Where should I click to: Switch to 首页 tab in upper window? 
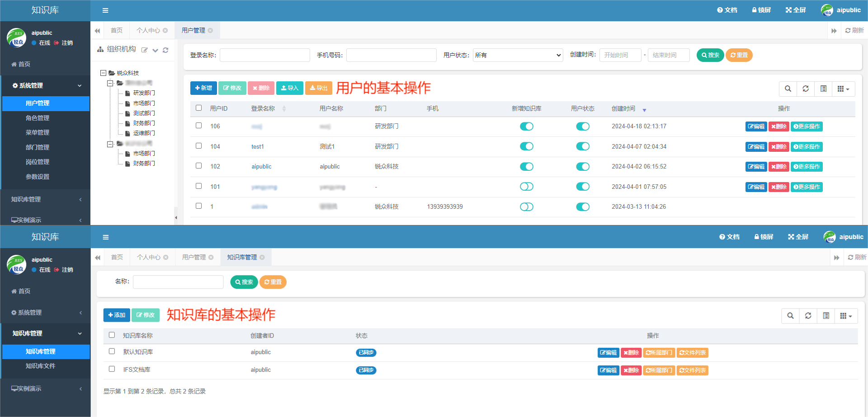[117, 30]
